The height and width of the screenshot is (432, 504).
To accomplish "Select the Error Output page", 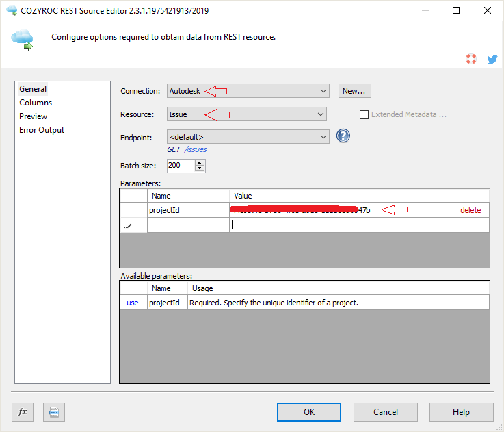I will click(42, 130).
